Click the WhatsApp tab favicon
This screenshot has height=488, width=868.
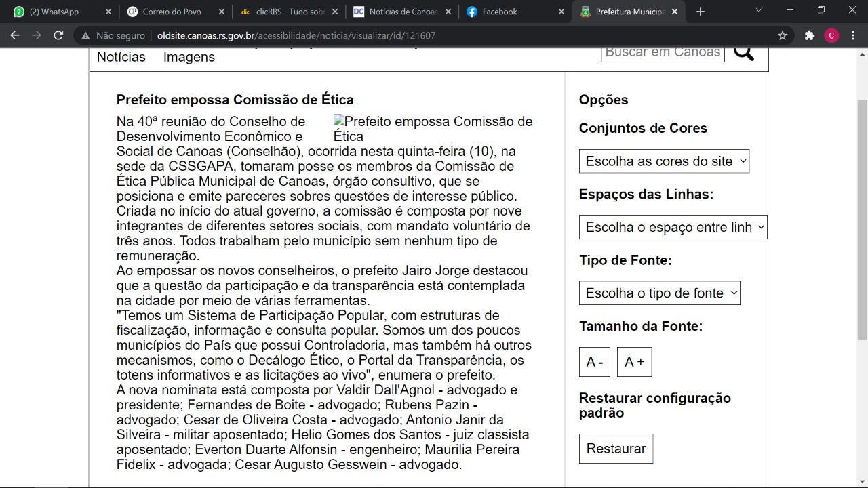click(19, 12)
